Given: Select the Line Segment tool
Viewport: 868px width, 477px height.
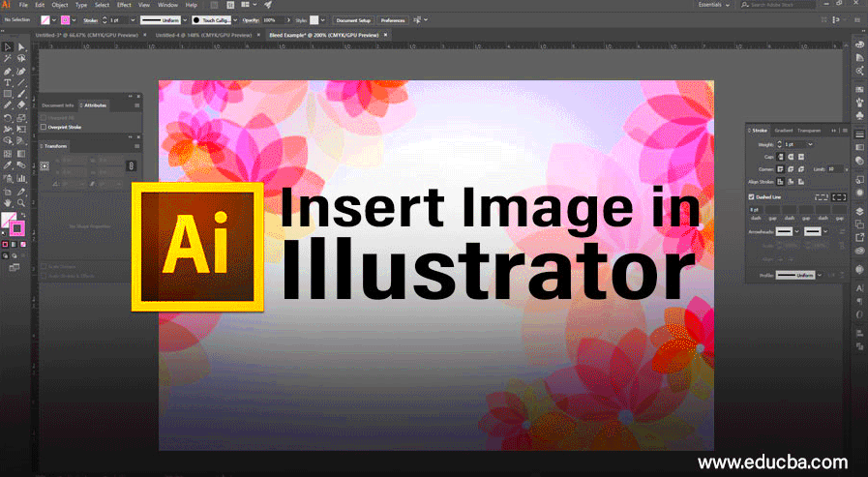Looking at the screenshot, I should 21,82.
